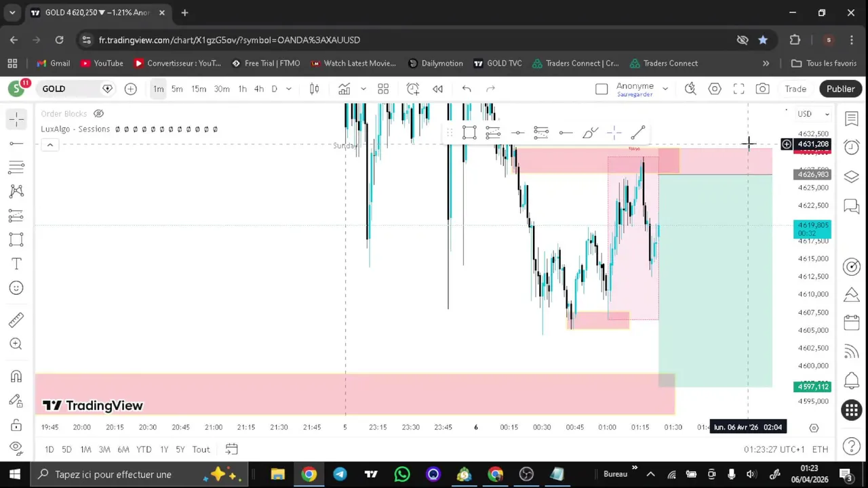Expand the Anonyme layout dropdown
Viewport: 868px width, 488px height.
coord(665,89)
